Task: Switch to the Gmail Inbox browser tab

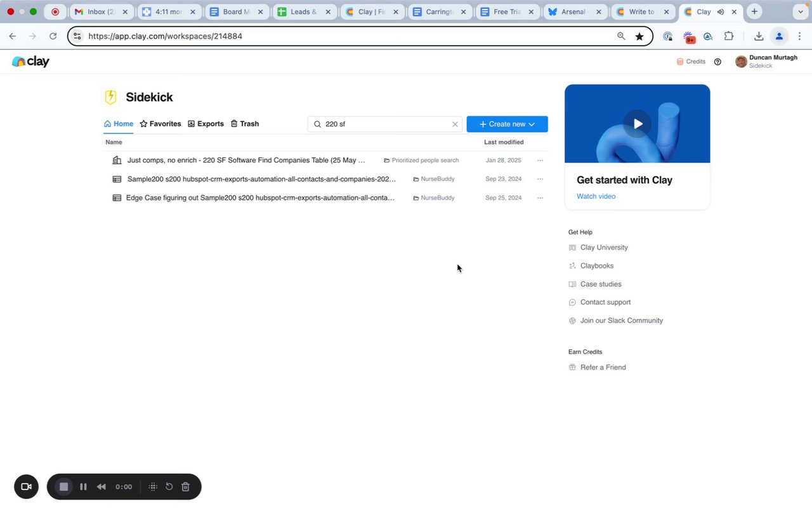Action: [100, 11]
